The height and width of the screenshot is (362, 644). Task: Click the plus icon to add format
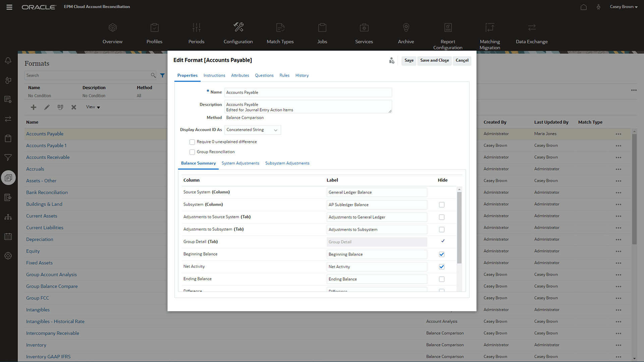pyautogui.click(x=34, y=107)
